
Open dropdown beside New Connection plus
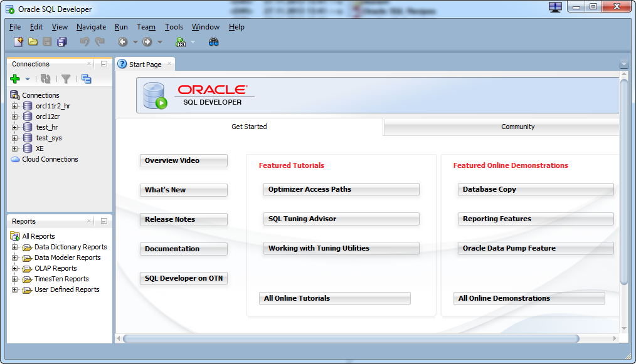[x=28, y=79]
